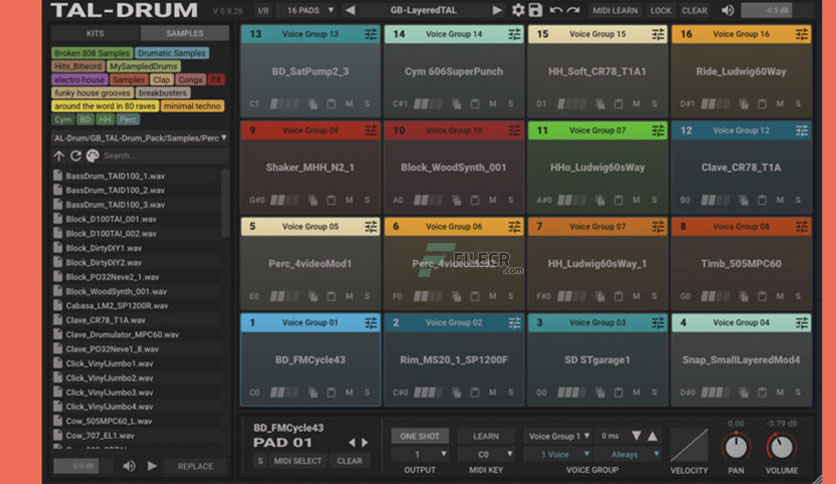836x484 pixels.
Task: Click the REPLACE button
Action: (x=195, y=466)
